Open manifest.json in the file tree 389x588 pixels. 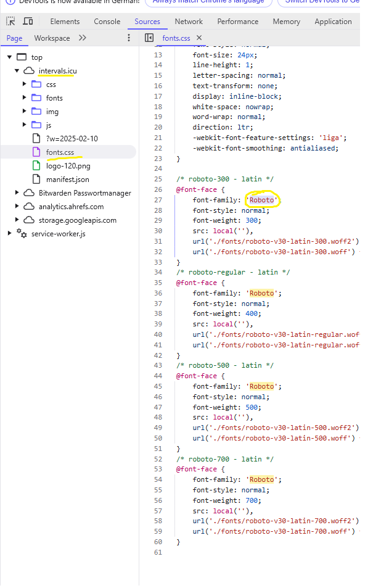tap(67, 180)
